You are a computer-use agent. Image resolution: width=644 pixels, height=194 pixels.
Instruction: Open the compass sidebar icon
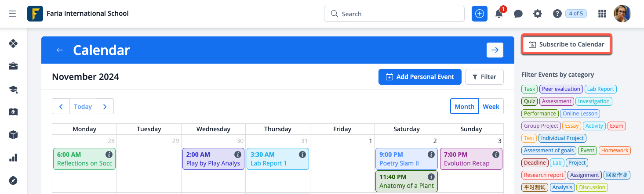click(13, 180)
